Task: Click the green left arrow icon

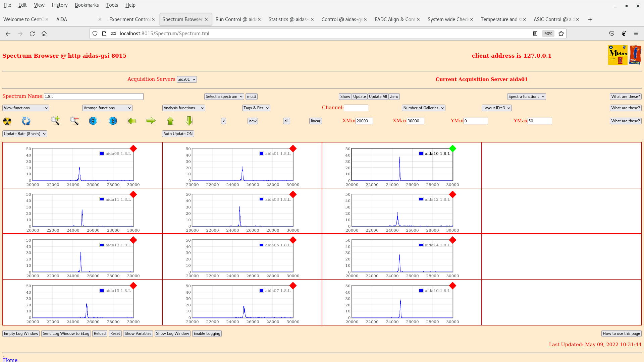Action: (132, 121)
